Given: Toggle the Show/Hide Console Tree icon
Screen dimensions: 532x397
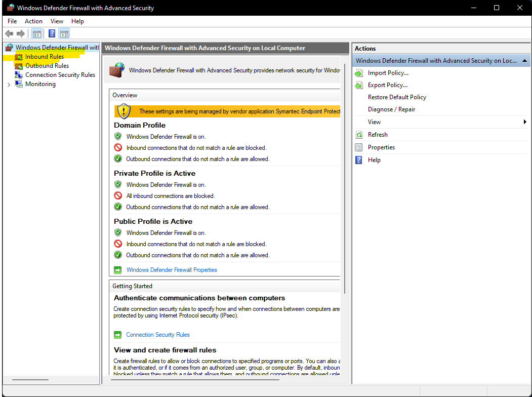Looking at the screenshot, I should [x=36, y=33].
